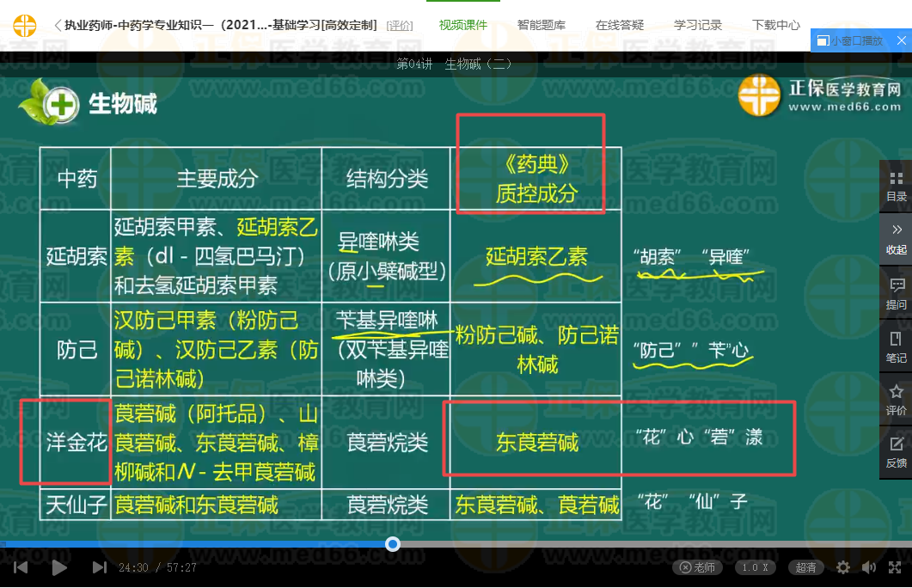Switch to the 在线答疑 tab
Screen dimensions: 912x588
point(620,25)
